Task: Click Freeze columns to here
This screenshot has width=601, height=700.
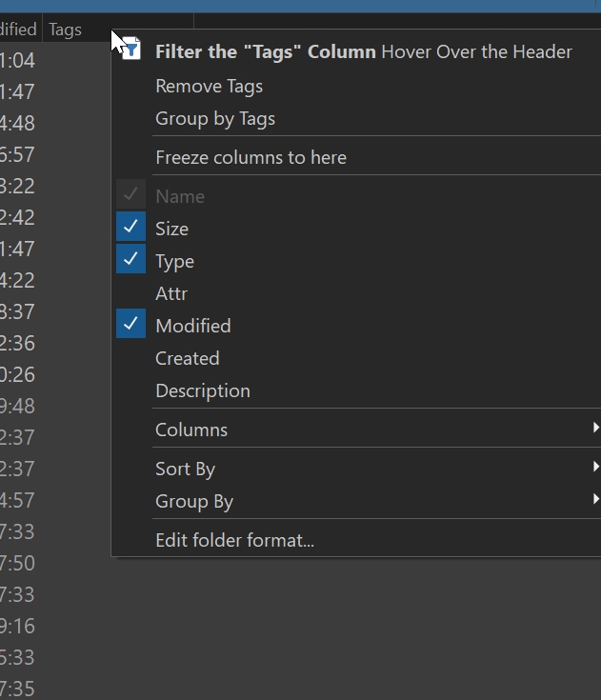Action: point(250,158)
